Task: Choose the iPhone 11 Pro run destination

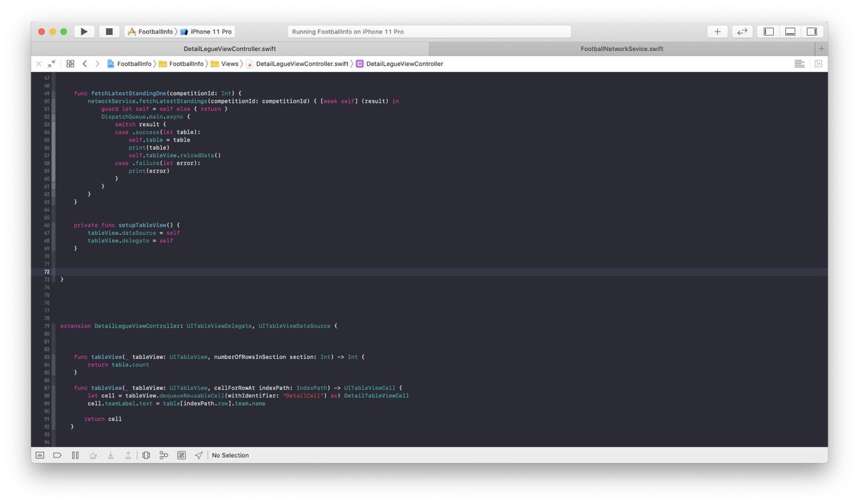Action: pyautogui.click(x=207, y=32)
